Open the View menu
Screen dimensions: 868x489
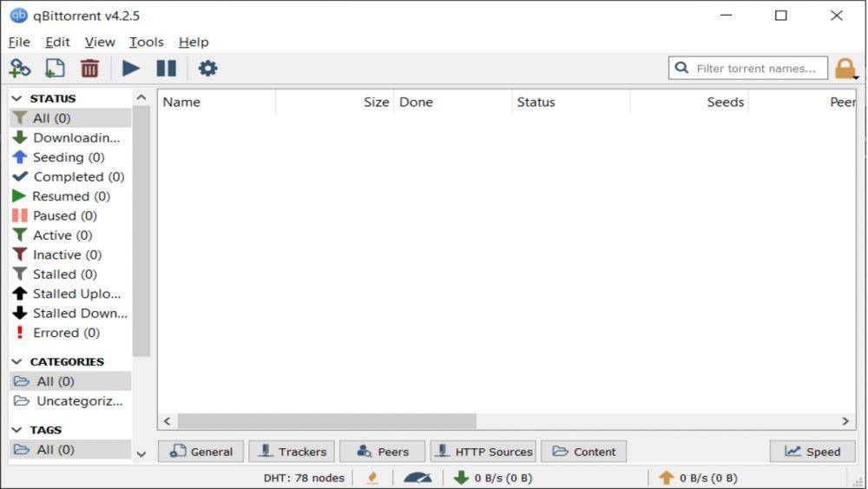click(100, 42)
